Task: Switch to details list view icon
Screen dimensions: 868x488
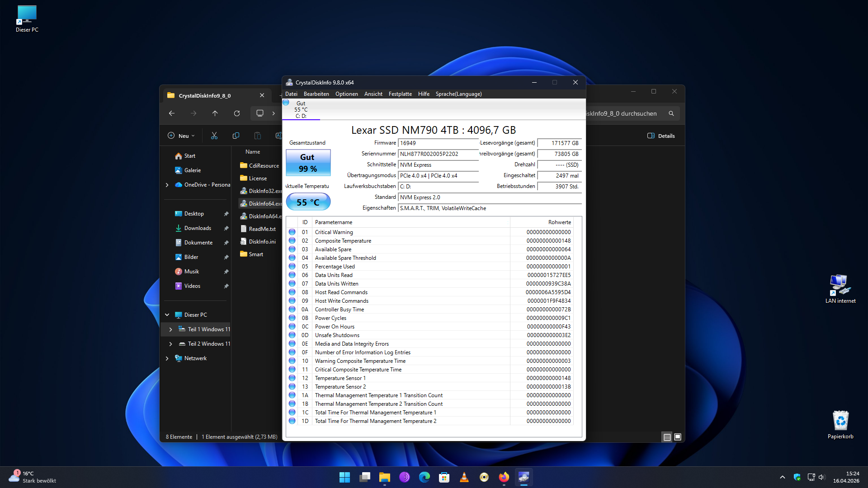Action: click(667, 437)
